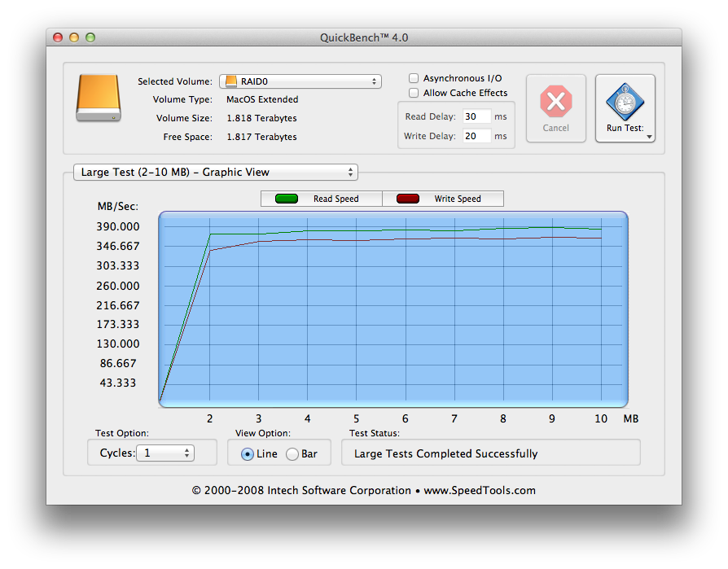Click the Intech Software Corporation copyright text
The image size is (728, 569).
pyautogui.click(x=301, y=490)
